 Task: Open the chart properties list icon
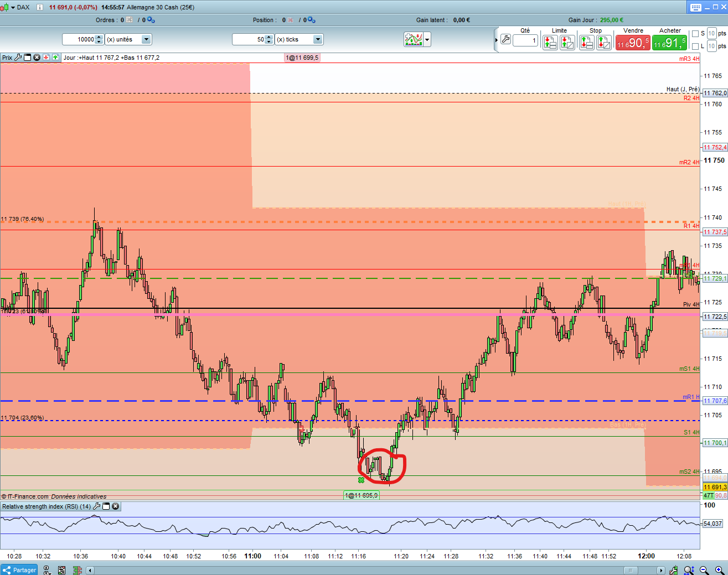point(62,570)
